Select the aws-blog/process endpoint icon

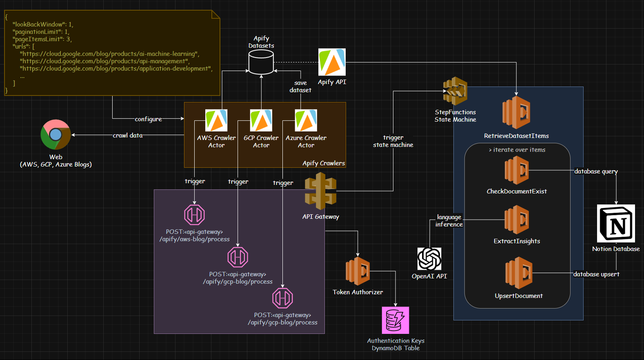tap(194, 214)
